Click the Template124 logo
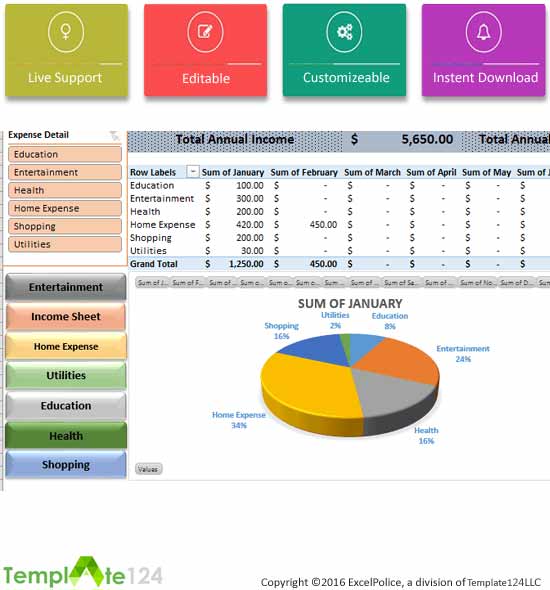 click(x=83, y=573)
